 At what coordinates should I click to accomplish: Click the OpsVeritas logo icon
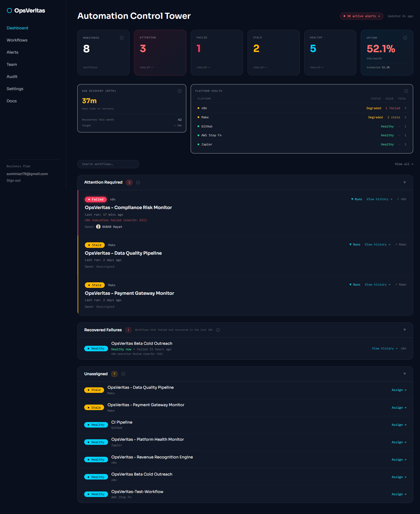9,11
